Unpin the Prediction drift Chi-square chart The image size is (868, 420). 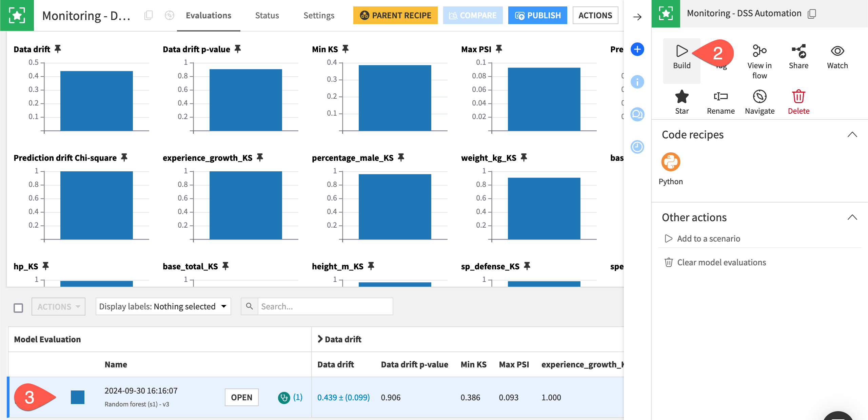tap(124, 158)
